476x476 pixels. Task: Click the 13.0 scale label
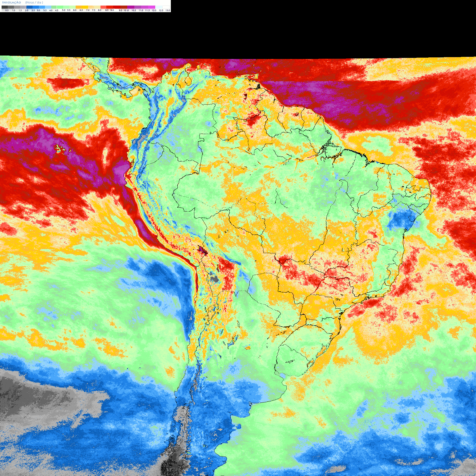pyautogui.click(x=168, y=10)
